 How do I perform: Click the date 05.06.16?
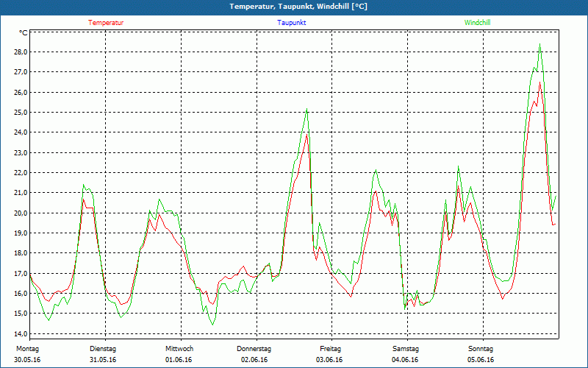pyautogui.click(x=481, y=360)
